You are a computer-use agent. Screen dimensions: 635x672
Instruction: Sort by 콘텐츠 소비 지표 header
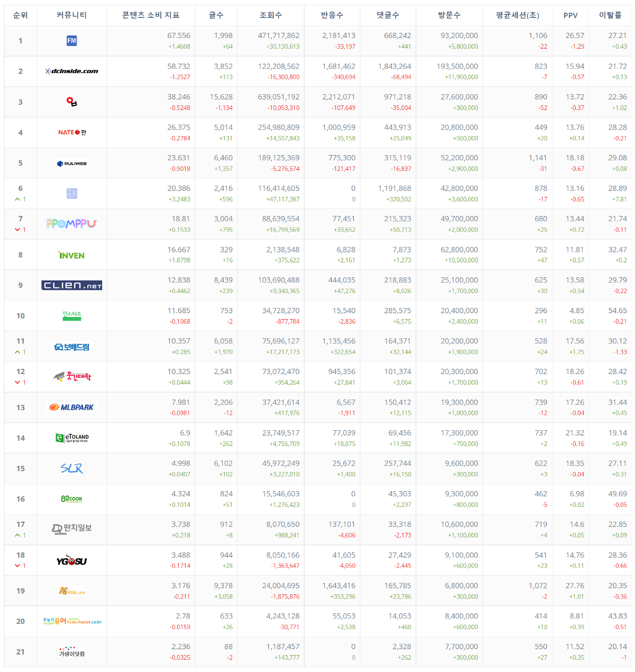(151, 15)
